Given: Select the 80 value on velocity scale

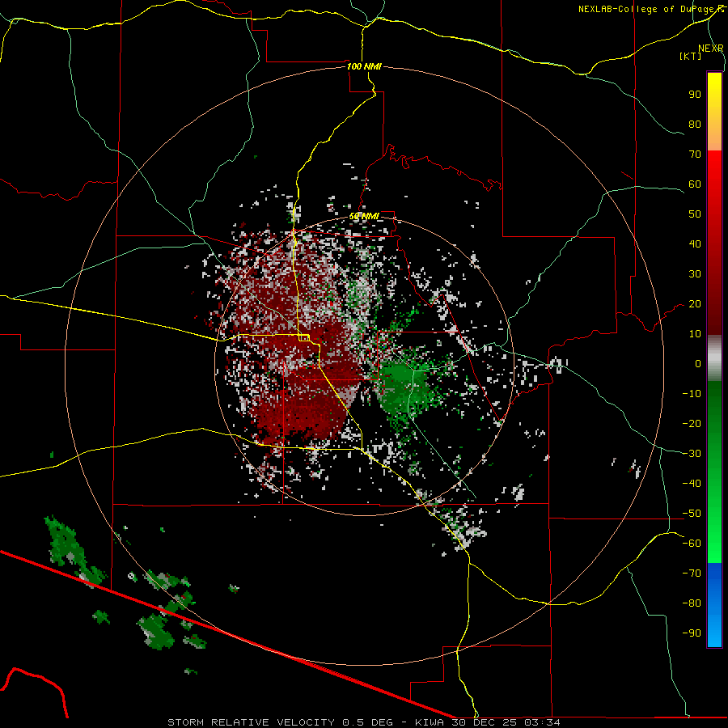Looking at the screenshot, I should tap(695, 125).
